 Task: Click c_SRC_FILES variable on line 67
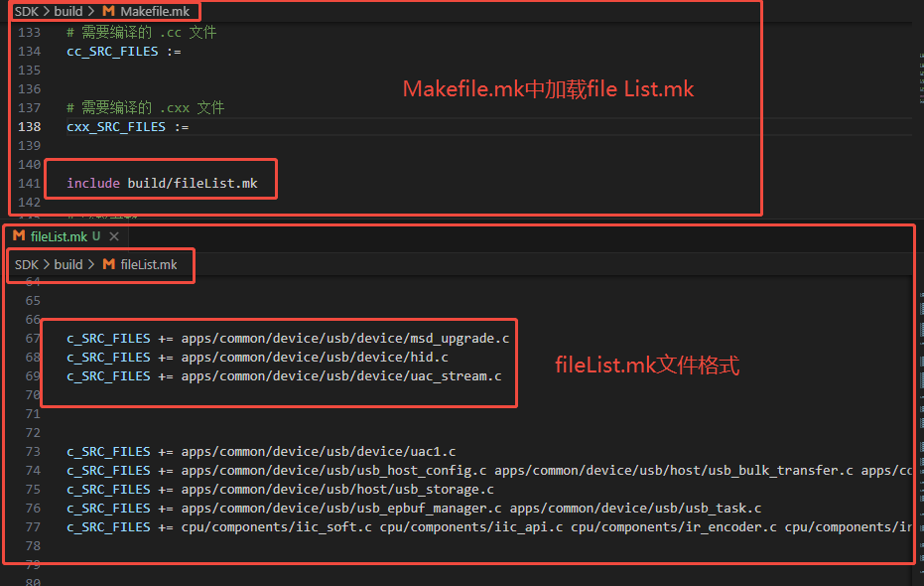[x=108, y=339]
